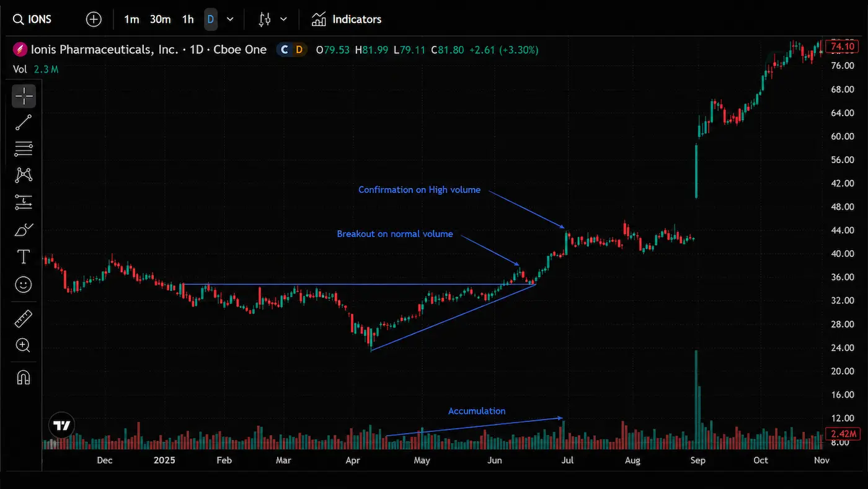
Task: Switch to the 30m timeframe
Action: [160, 19]
